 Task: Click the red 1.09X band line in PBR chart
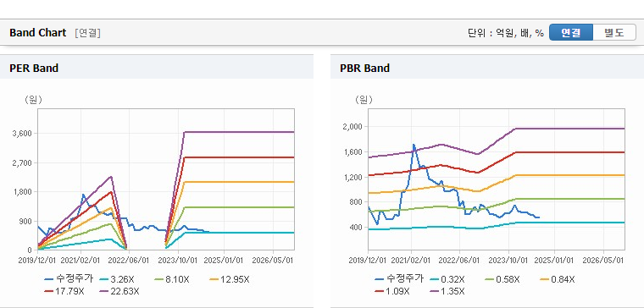(571, 152)
